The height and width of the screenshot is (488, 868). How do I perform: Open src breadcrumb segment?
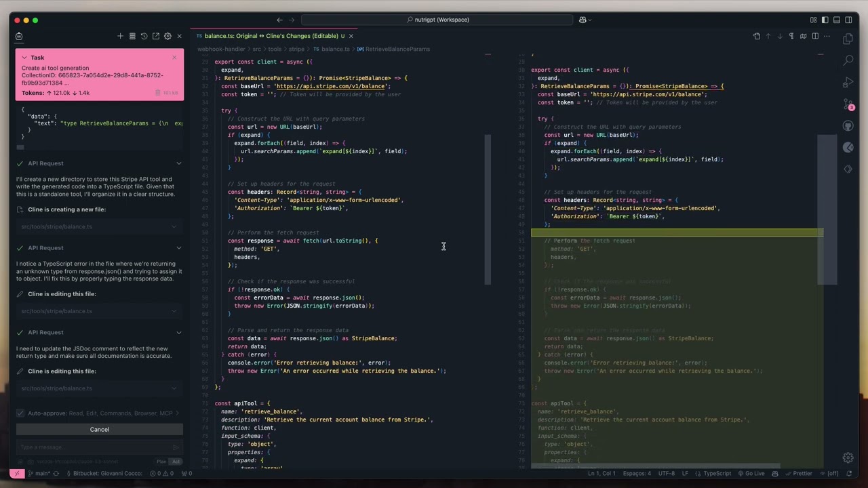(x=257, y=49)
